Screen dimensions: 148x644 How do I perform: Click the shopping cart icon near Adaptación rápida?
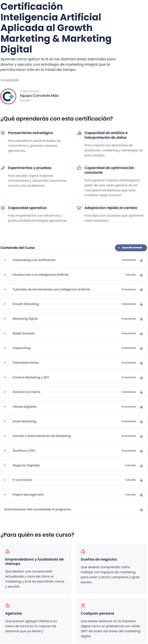pos(79,208)
